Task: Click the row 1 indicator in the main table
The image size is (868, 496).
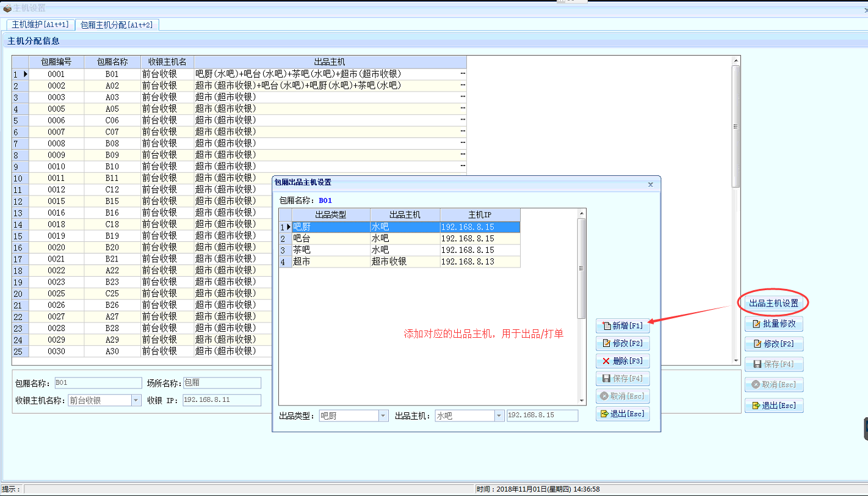Action: pyautogui.click(x=20, y=74)
